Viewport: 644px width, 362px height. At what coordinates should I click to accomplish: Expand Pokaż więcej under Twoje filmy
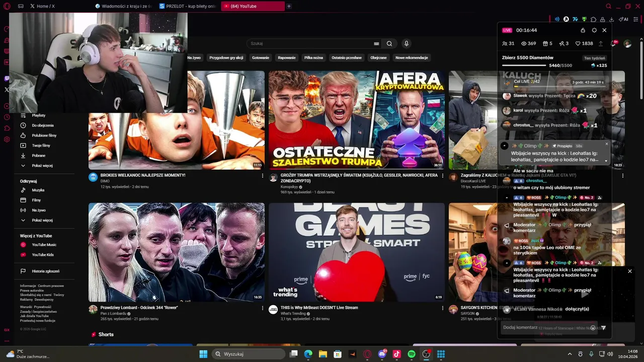[42, 165]
